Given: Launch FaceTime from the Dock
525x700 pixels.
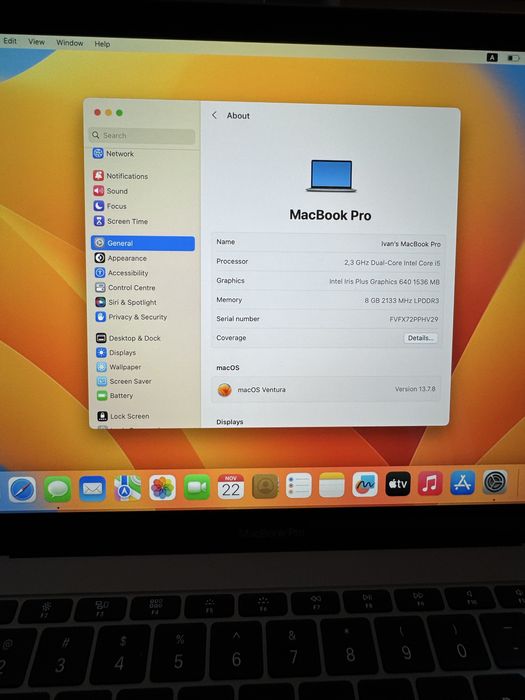Looking at the screenshot, I should 197,487.
